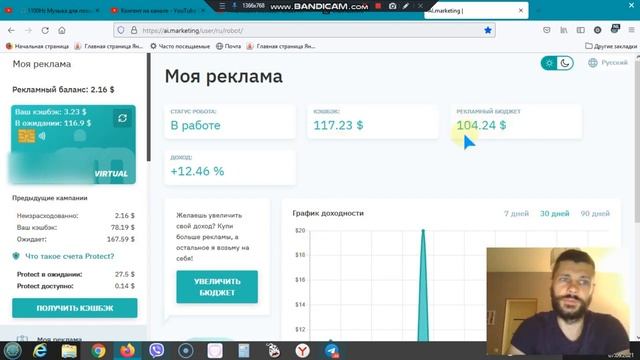Show site security via padlock icon

coord(134,30)
